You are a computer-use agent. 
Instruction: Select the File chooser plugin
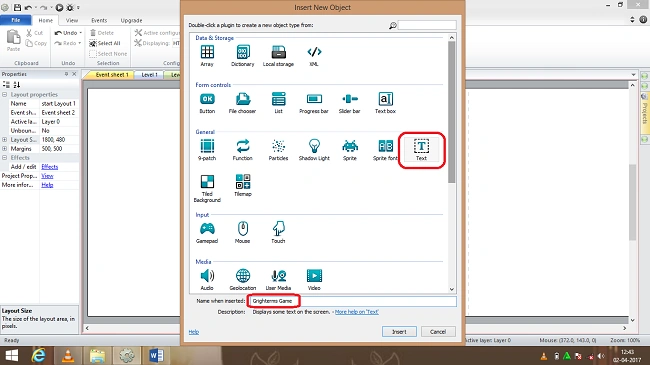[x=243, y=103]
